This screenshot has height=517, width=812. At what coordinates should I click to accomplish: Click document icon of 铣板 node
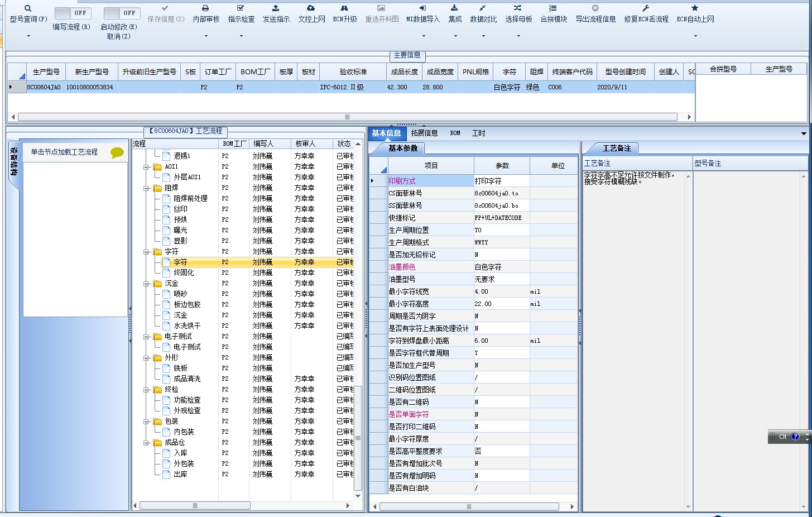(x=166, y=368)
